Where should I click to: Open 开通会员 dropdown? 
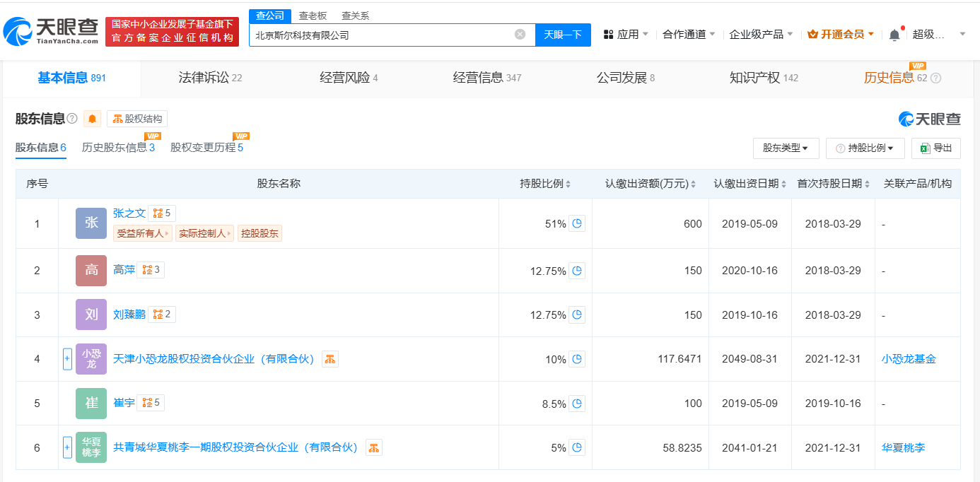[x=841, y=34]
